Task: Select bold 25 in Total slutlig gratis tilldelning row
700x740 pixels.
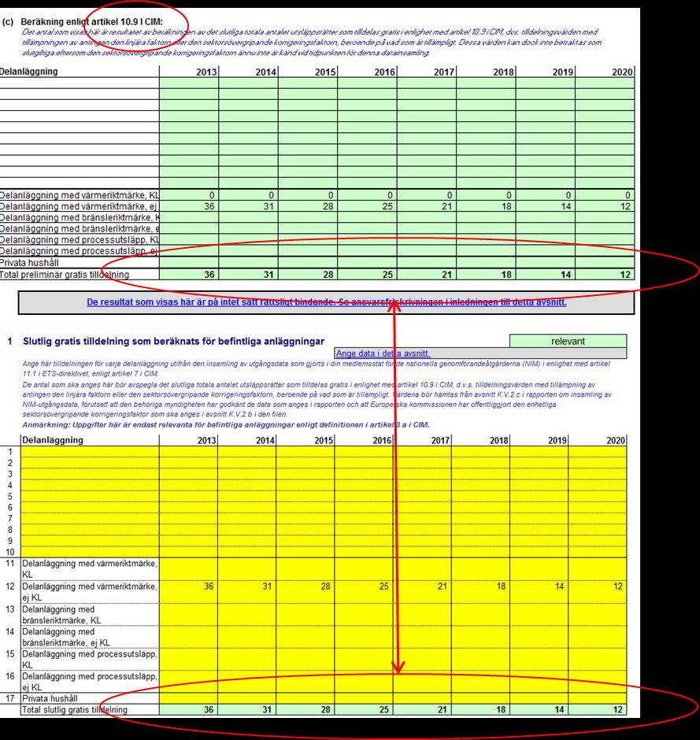Action: click(x=384, y=710)
